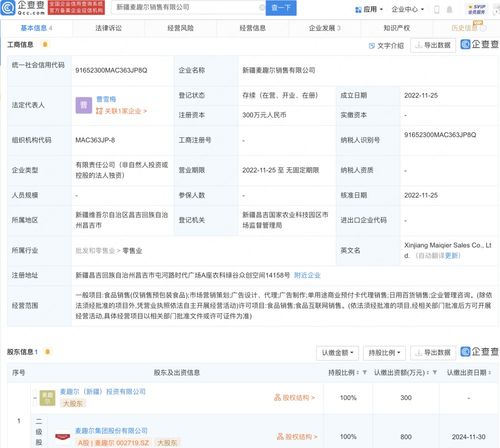Click the yellow marker next to 股东信息

pyautogui.click(x=47, y=352)
